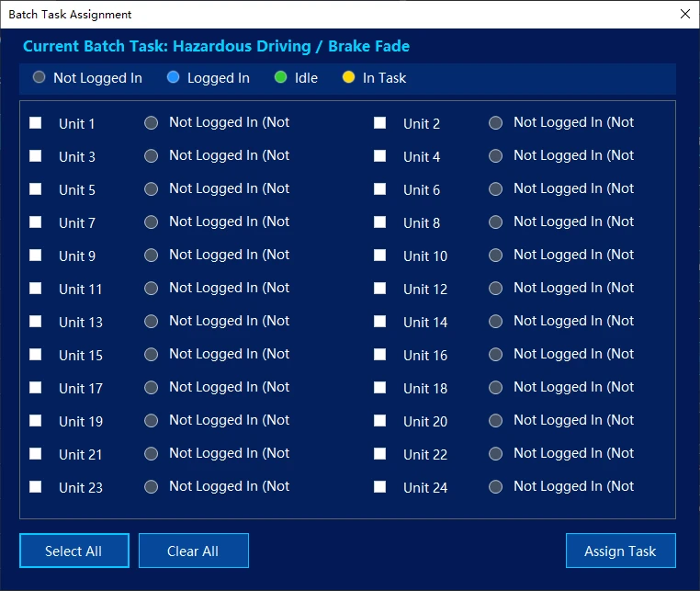The image size is (700, 591).
Task: Click Unit 16's 'Not Logged In' status text
Action: [573, 354]
